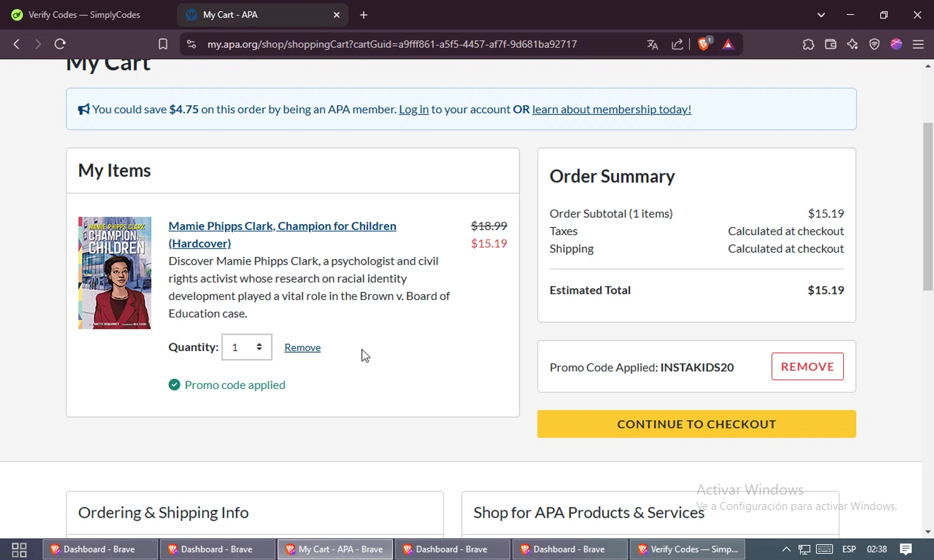The width and height of the screenshot is (934, 560).
Task: Click the network icon in system tray
Action: tap(804, 549)
